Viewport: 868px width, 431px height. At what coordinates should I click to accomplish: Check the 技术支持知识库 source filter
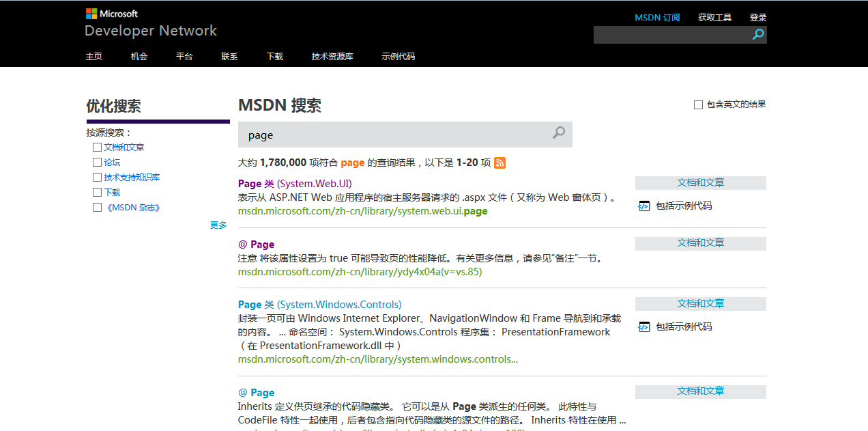click(97, 177)
